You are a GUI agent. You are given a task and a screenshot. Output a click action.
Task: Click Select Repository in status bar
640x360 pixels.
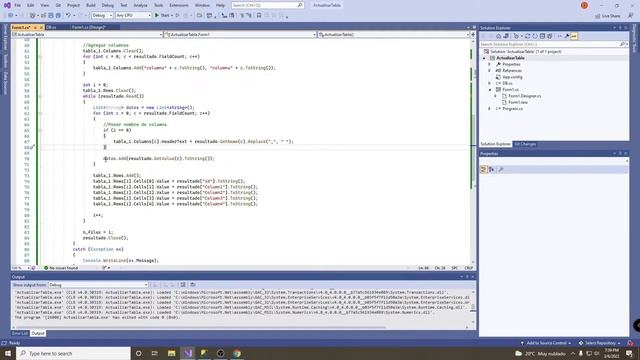pyautogui.click(x=600, y=343)
